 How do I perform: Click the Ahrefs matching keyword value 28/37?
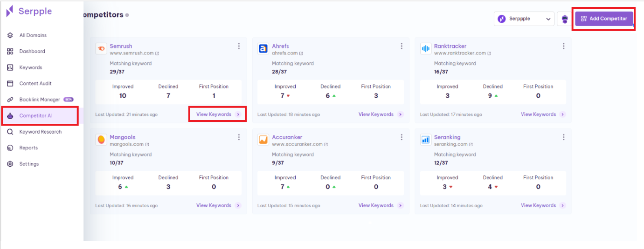[x=279, y=72]
